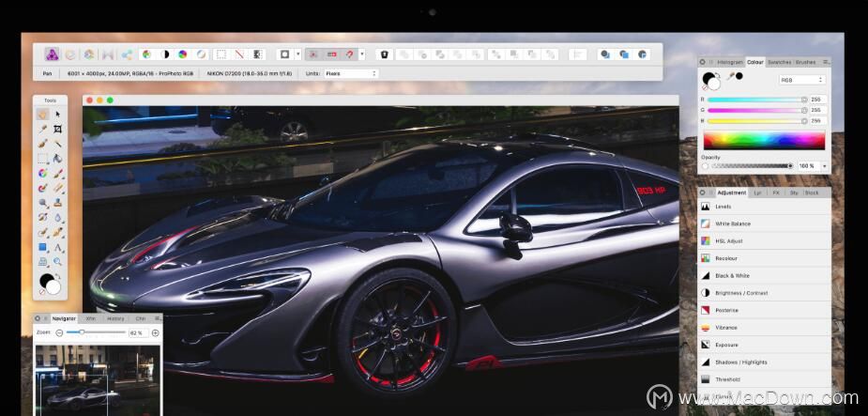
Task: Open the Navigator tab
Action: tap(64, 318)
